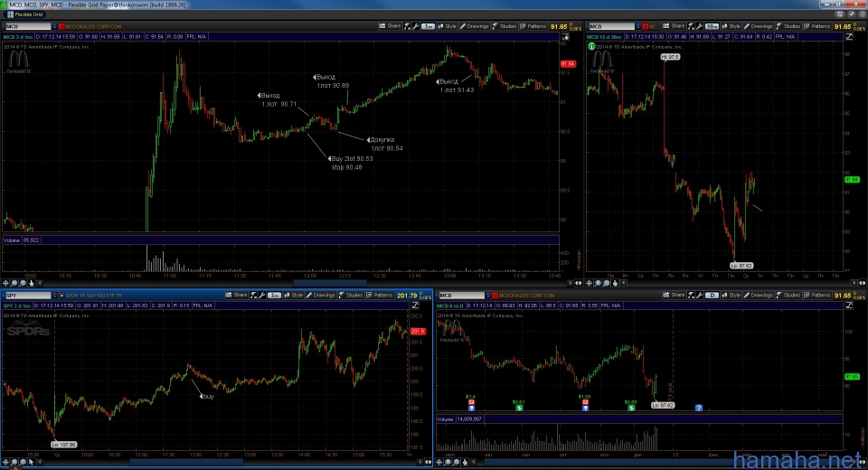This screenshot has height=470, width=868.
Task: Open Patterns in the MCD daily chart
Action: click(816, 295)
